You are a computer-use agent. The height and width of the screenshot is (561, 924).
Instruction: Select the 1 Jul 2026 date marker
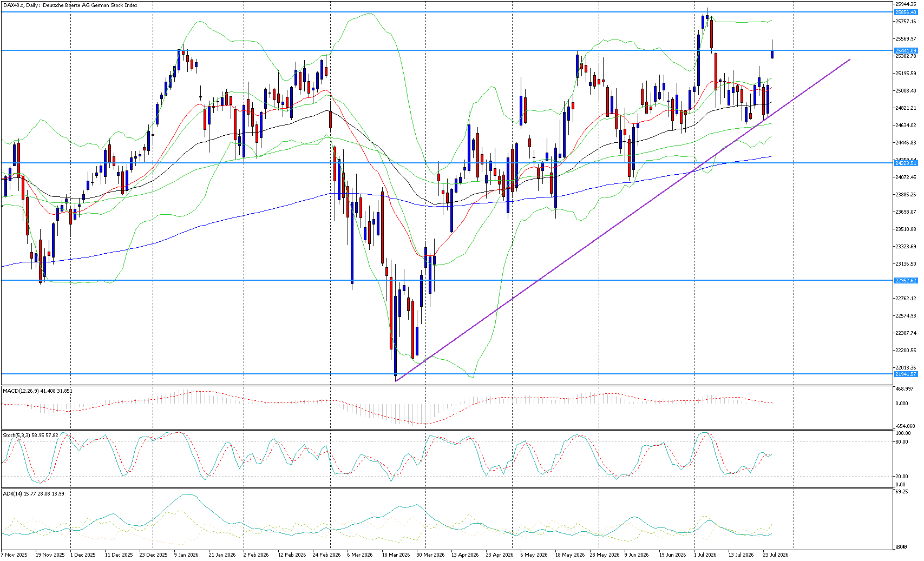[x=705, y=555]
